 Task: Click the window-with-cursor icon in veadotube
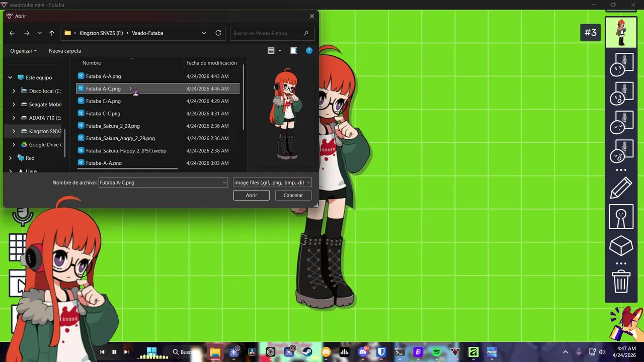click(x=17, y=284)
